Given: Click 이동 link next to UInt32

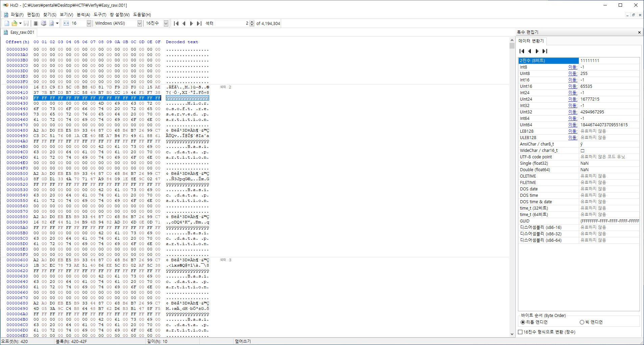Looking at the screenshot, I should pos(572,112).
